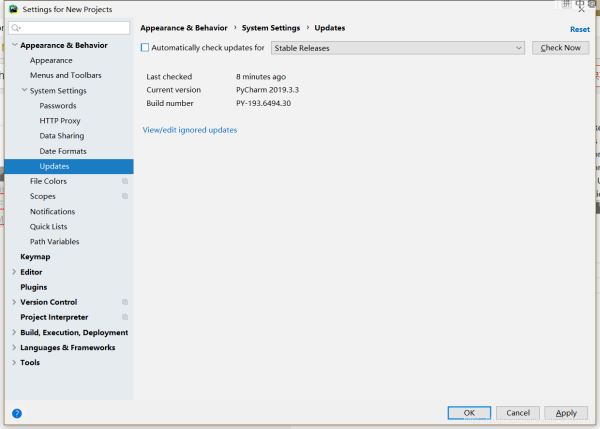Image resolution: width=600 pixels, height=429 pixels.
Task: Confirm with the OK button
Action: coord(469,413)
